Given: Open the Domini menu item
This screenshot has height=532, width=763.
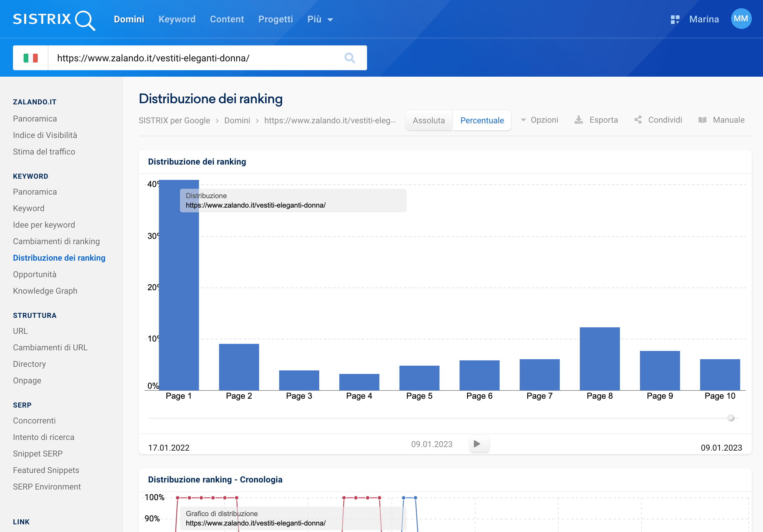Looking at the screenshot, I should [x=129, y=19].
